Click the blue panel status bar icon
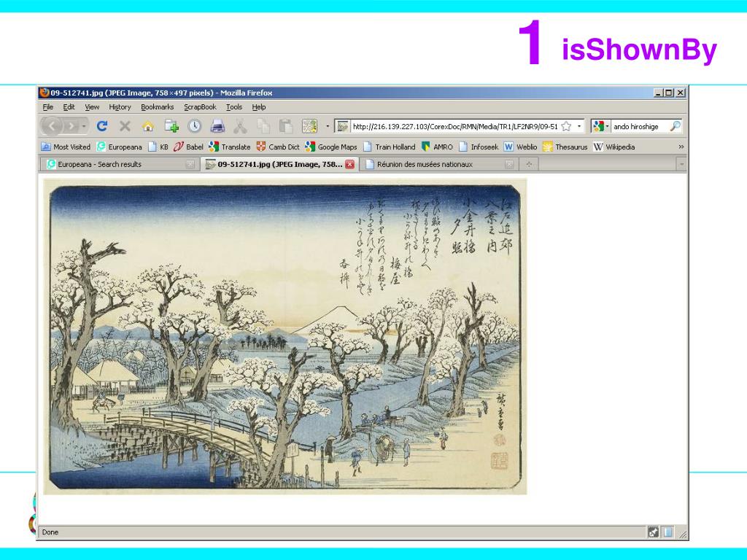747x560 pixels. (x=668, y=532)
